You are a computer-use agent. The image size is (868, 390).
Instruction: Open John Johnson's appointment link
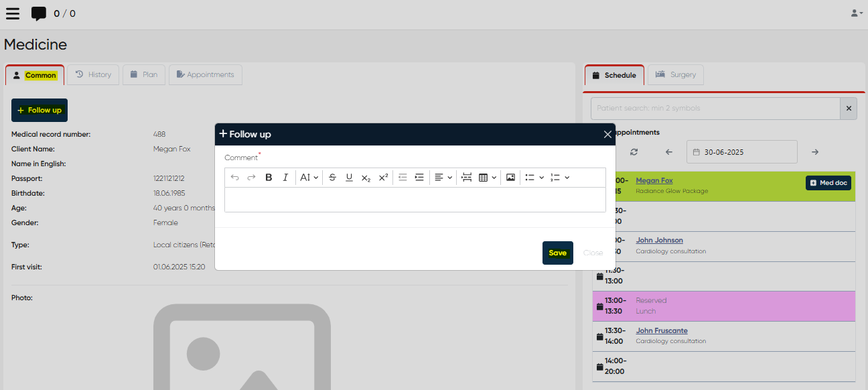pyautogui.click(x=659, y=240)
